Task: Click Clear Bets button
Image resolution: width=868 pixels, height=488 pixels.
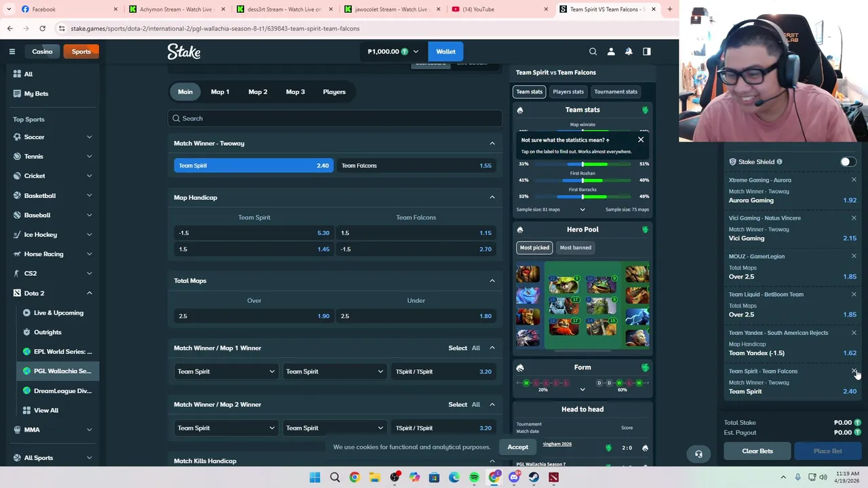Action: 757,451
